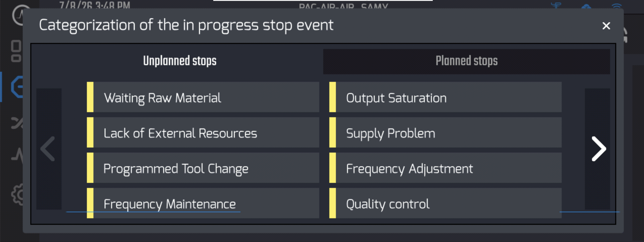Select Programmed Tool Change reason
The image size is (644, 242).
(x=203, y=168)
